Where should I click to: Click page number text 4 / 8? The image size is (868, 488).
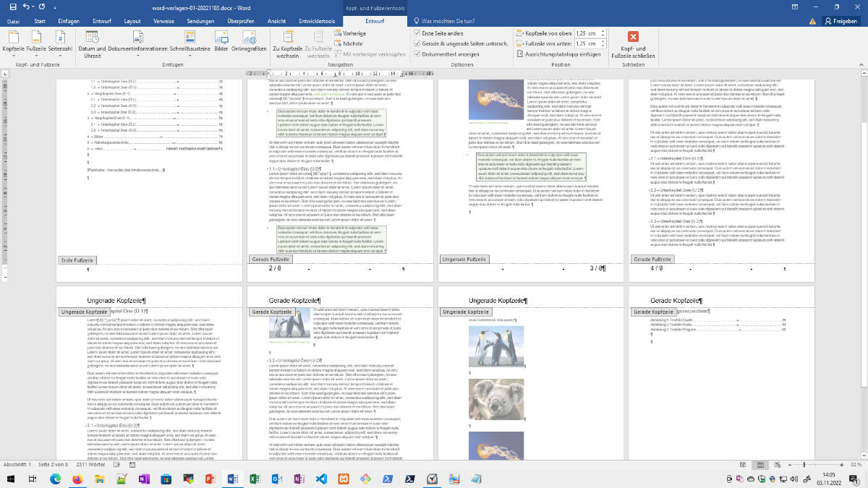pyautogui.click(x=656, y=268)
